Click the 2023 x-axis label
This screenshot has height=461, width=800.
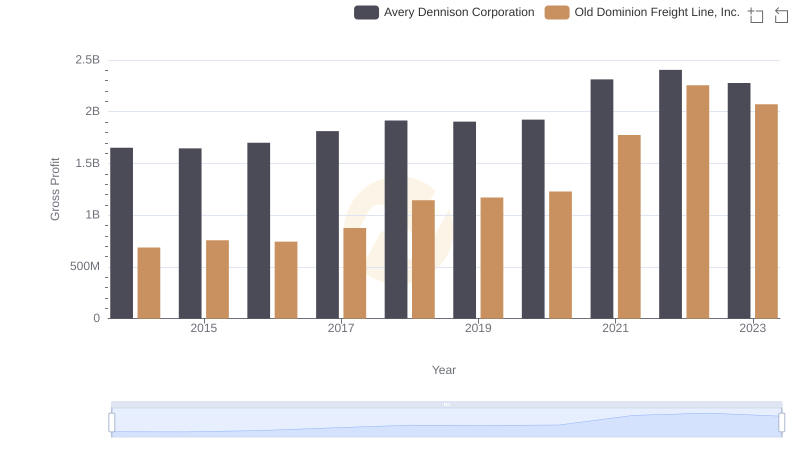click(x=753, y=328)
